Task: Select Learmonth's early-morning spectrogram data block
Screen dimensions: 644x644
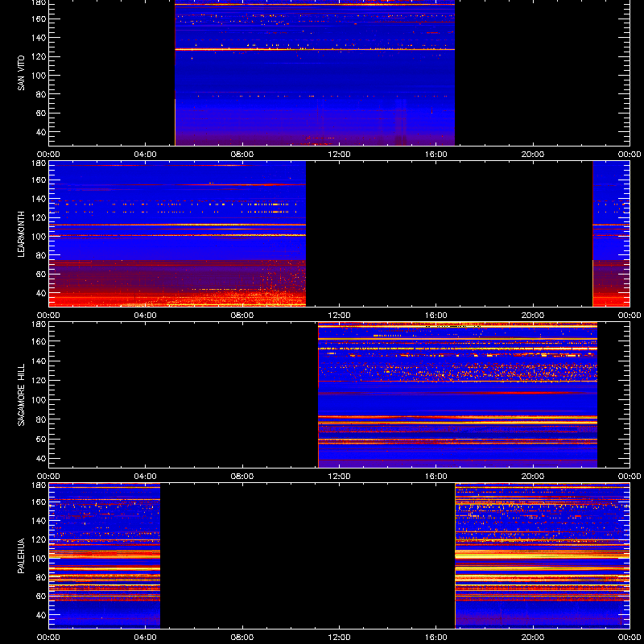Action: 177,233
